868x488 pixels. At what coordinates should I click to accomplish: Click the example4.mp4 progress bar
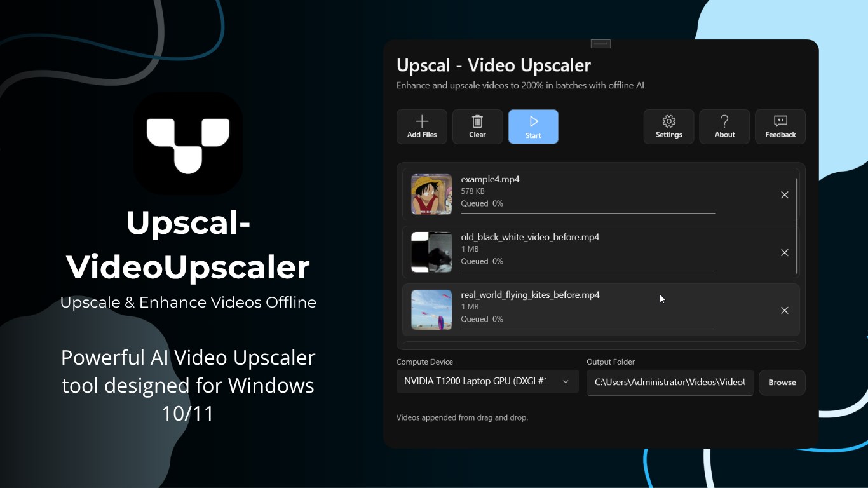588,213
